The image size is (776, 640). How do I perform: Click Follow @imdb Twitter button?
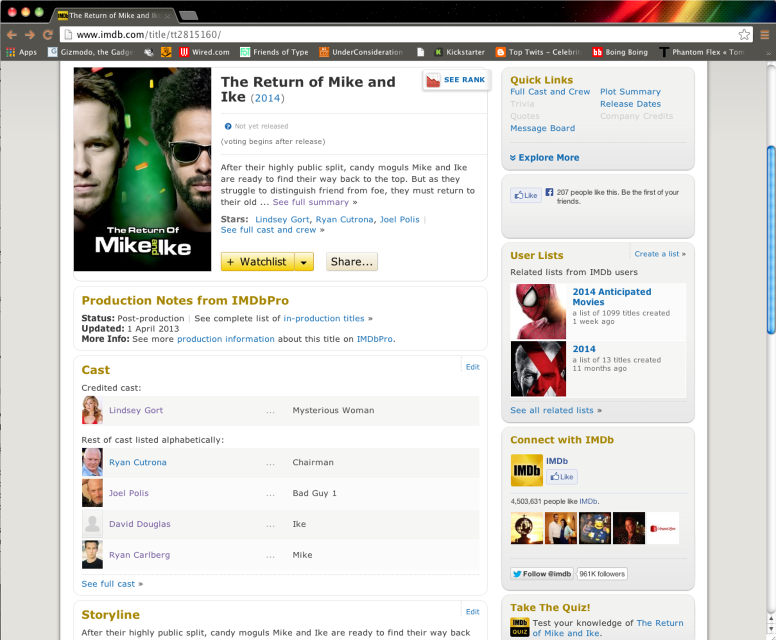coord(542,574)
